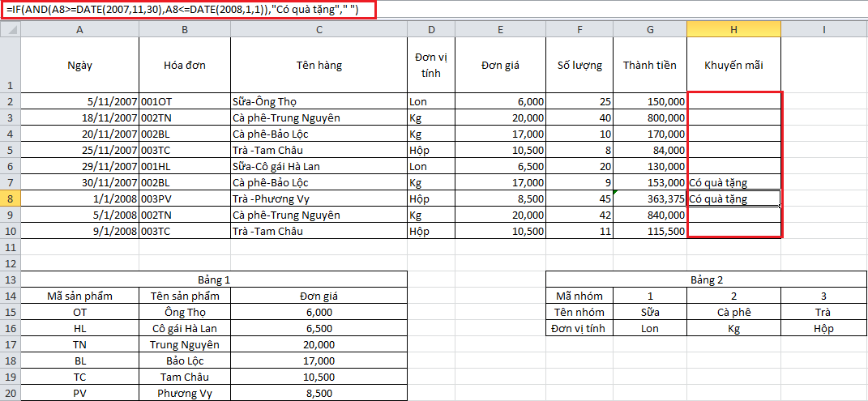Click quantity cell 42

pos(579,215)
